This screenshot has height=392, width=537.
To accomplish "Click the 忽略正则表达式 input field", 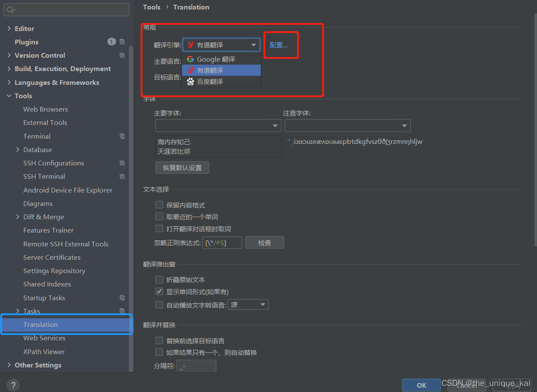I will coord(222,243).
